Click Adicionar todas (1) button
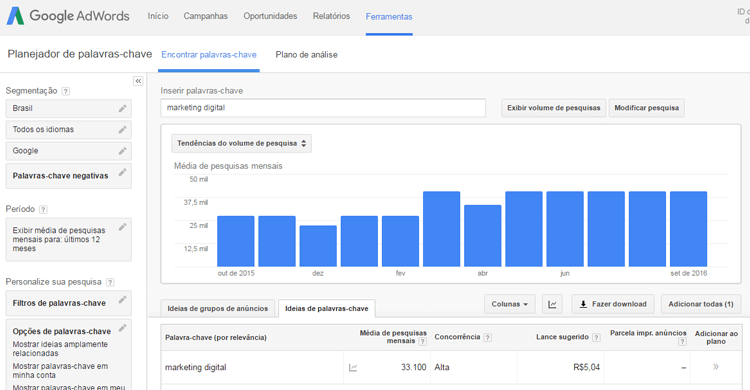 point(701,304)
